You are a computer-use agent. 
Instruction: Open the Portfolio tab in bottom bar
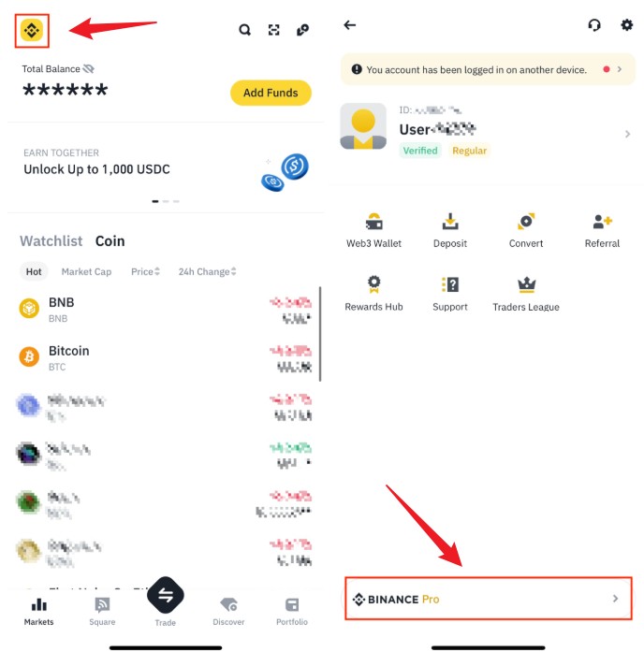pyautogui.click(x=292, y=611)
